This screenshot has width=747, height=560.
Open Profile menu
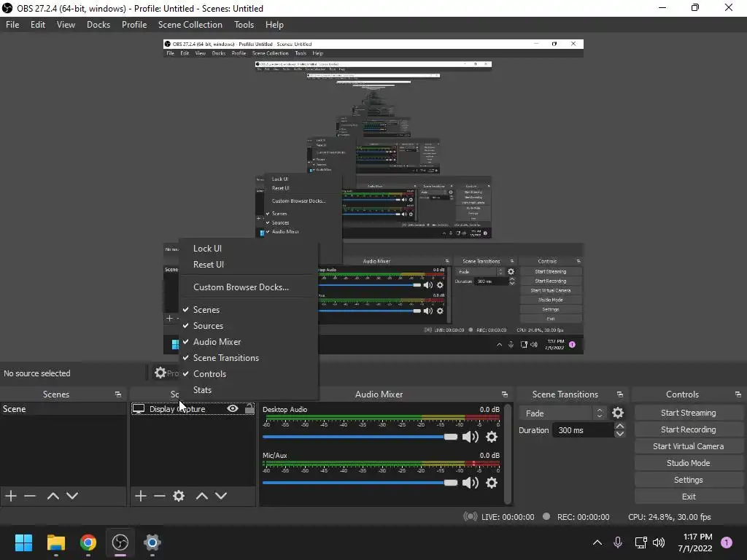134,25
